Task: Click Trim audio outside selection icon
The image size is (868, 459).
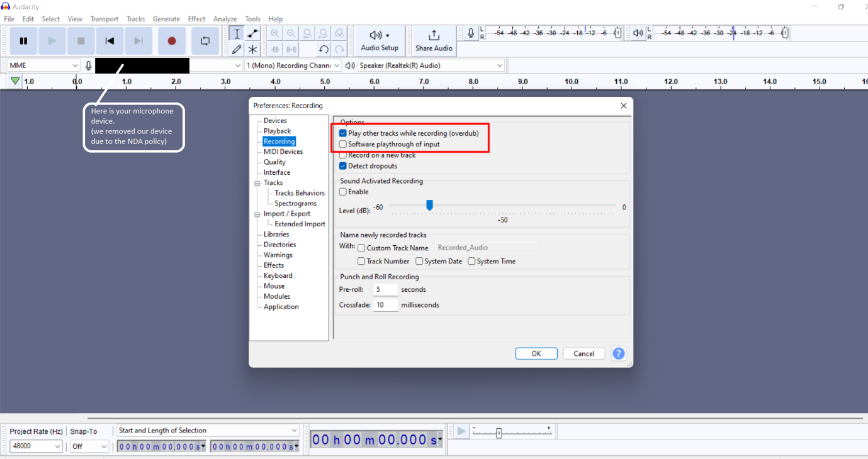Action: pyautogui.click(x=275, y=49)
